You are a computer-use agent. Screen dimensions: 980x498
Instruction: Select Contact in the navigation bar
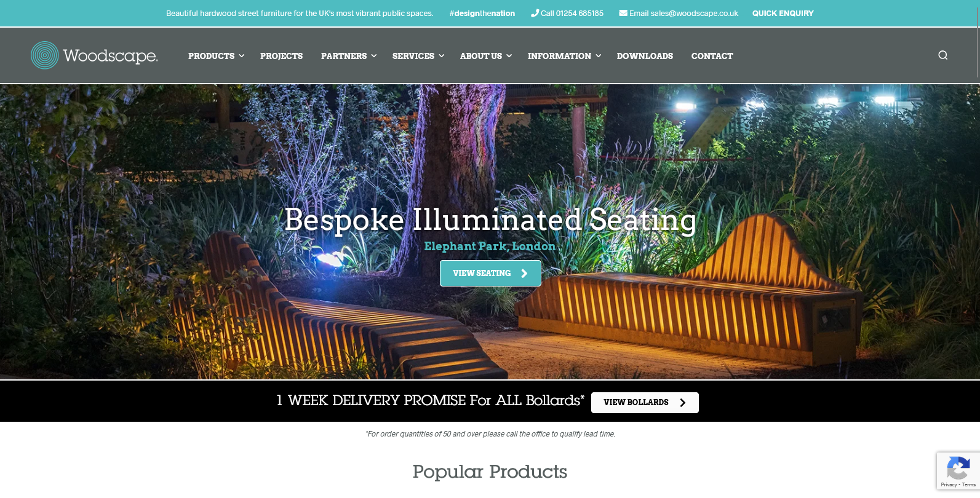point(712,56)
